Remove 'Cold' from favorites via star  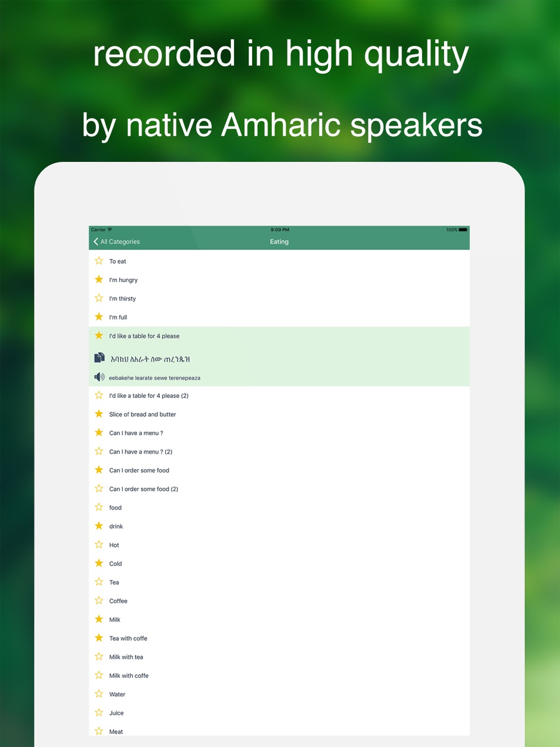99,563
